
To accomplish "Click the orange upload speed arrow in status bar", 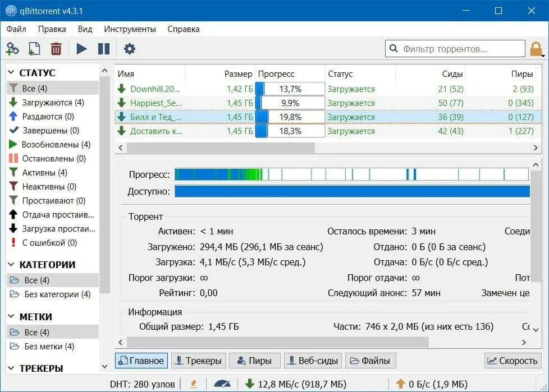I will point(401,384).
